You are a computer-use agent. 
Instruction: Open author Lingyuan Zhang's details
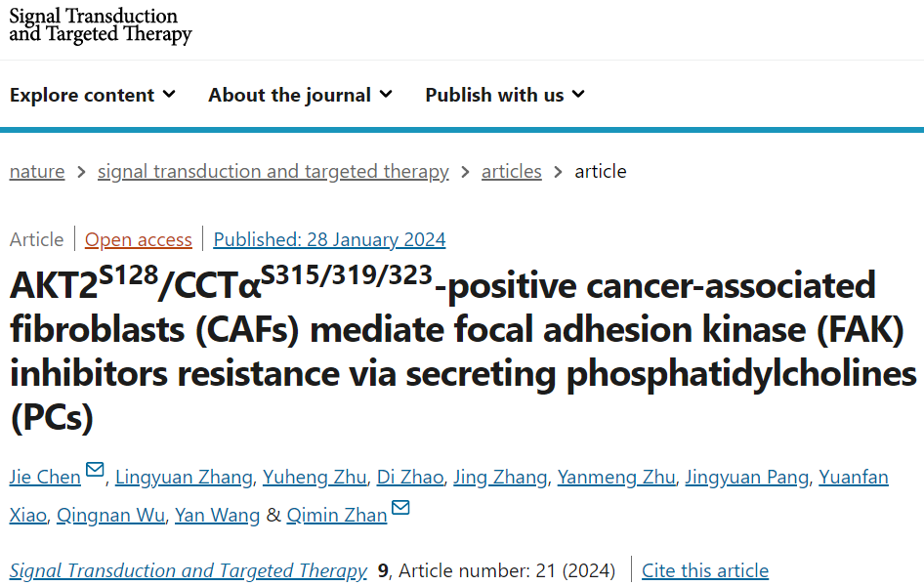[x=184, y=477]
